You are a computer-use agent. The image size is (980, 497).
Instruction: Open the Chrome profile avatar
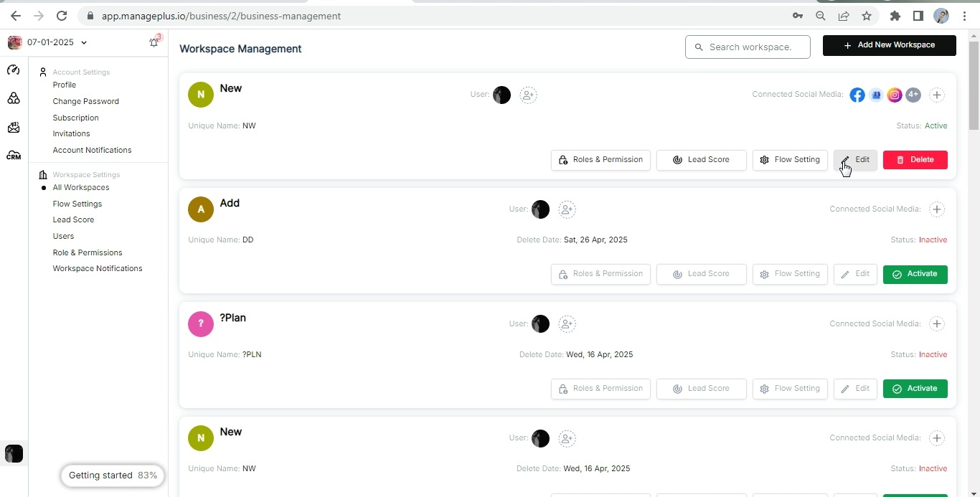tap(941, 16)
